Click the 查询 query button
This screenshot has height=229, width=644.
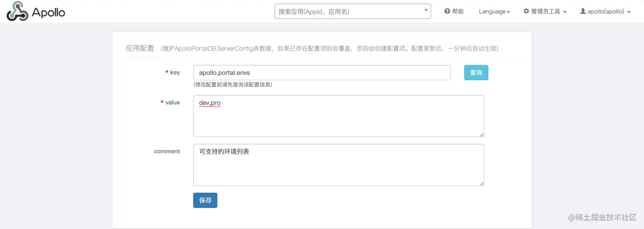[x=476, y=72]
